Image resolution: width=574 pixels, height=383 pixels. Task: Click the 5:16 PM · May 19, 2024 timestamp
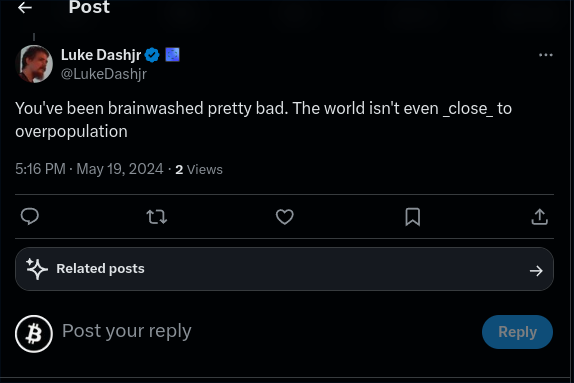coord(89,169)
